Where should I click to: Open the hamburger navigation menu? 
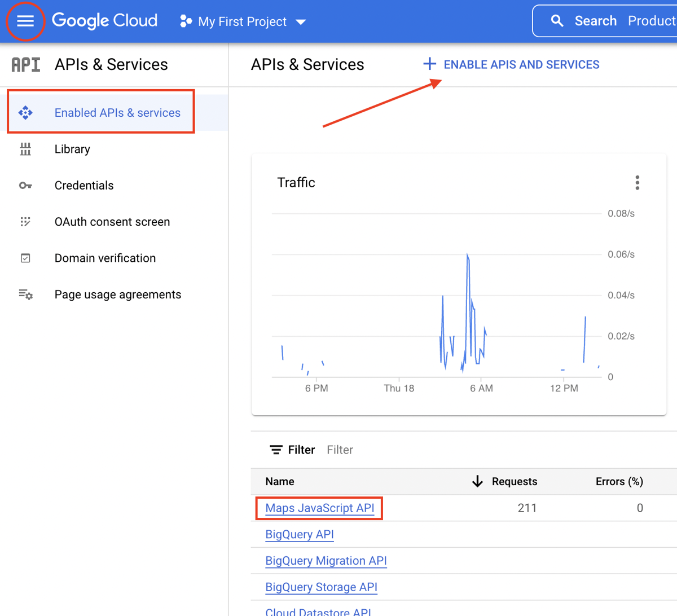25,21
